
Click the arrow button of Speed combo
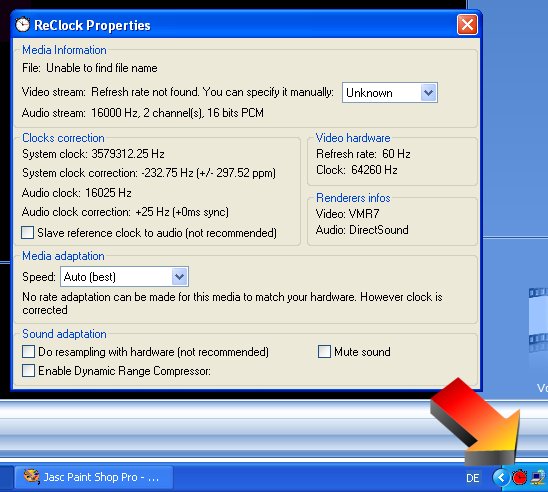tap(180, 277)
